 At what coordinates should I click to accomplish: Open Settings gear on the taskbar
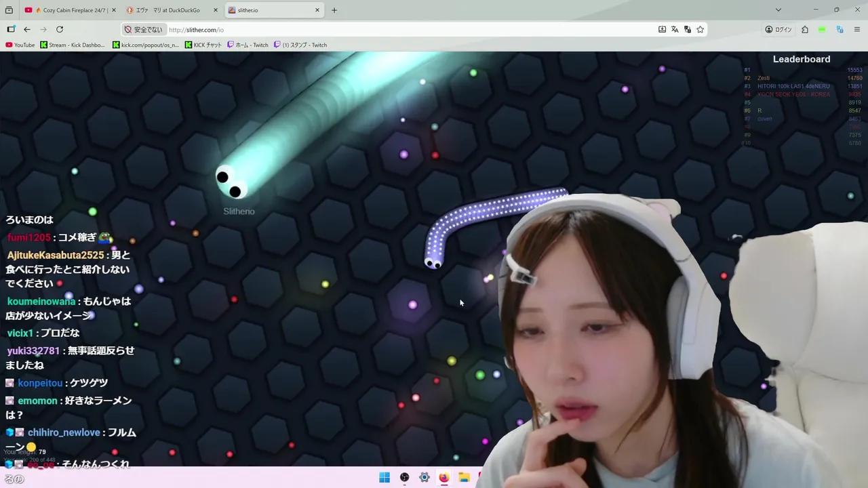[x=425, y=477]
